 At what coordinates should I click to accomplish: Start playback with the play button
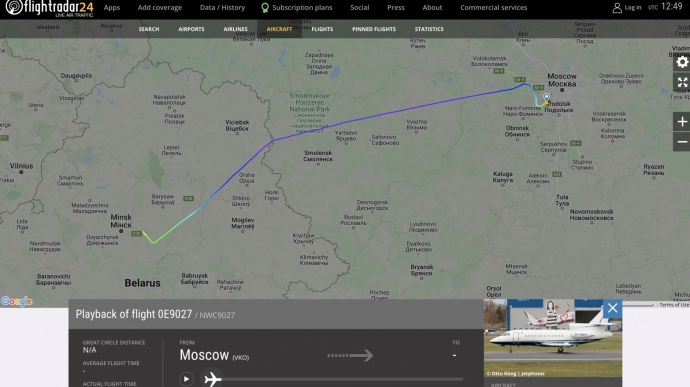pos(186,379)
